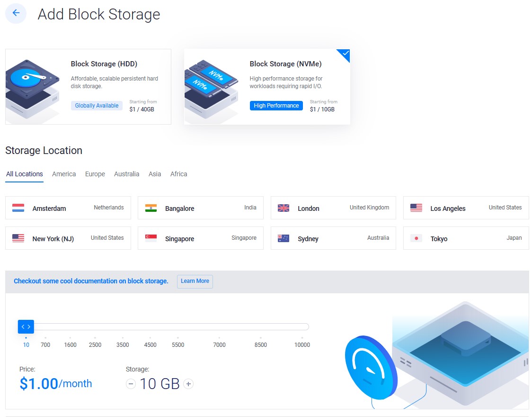The height and width of the screenshot is (417, 532).
Task: Click the Japan flag beside Tokyo
Action: point(416,238)
